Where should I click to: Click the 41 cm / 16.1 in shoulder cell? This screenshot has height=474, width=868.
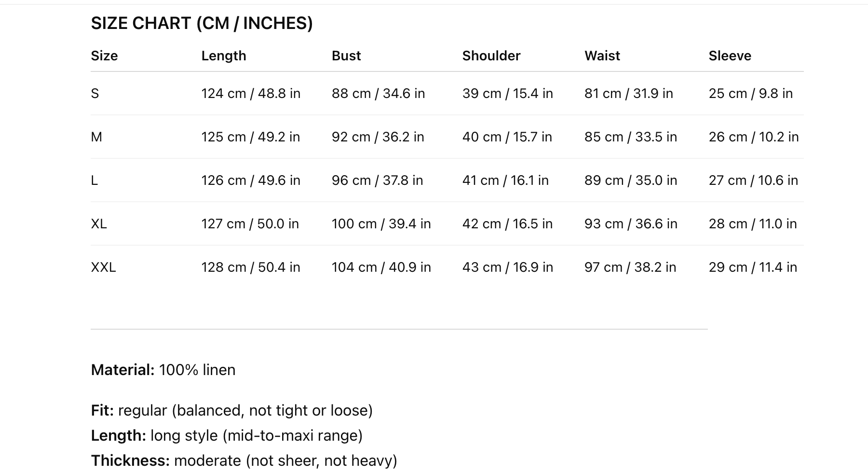pos(505,180)
